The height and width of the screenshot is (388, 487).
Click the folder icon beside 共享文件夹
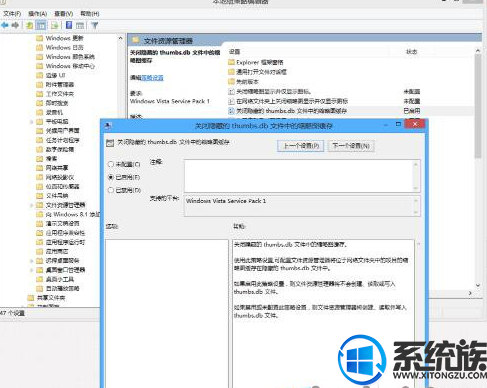tap(31, 298)
